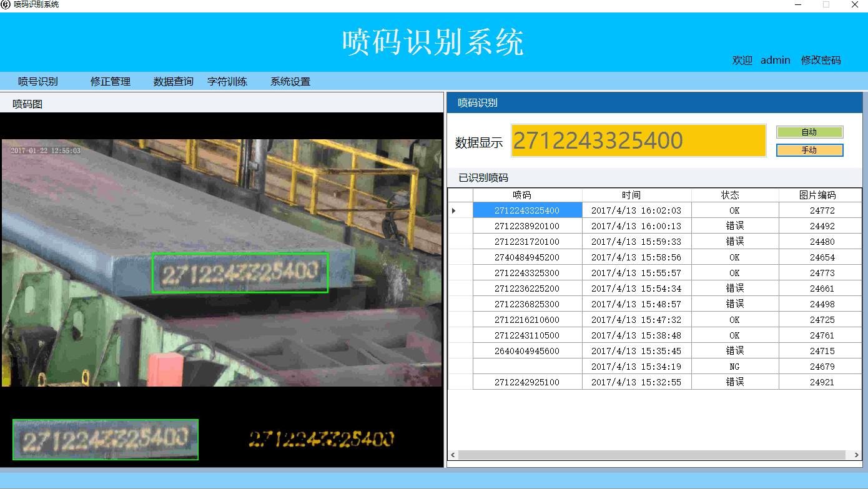868x489 pixels.
Task: Open the 字符训练 menu
Action: tap(227, 81)
